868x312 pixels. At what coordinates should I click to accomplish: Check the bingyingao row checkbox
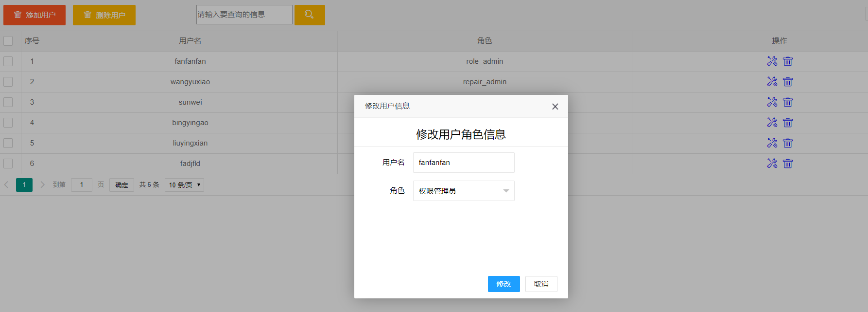(8, 123)
